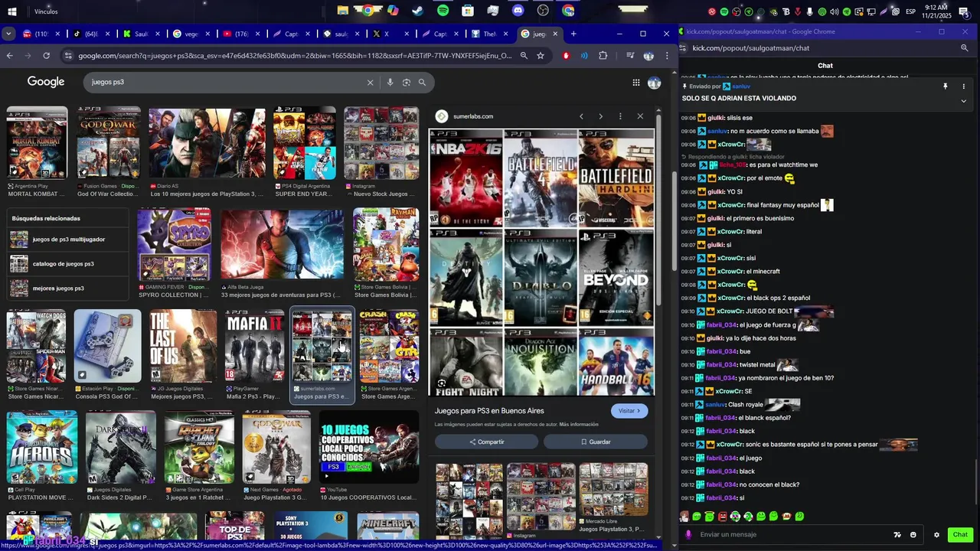
Task: Go to previous image in preview panel
Action: pyautogui.click(x=581, y=116)
